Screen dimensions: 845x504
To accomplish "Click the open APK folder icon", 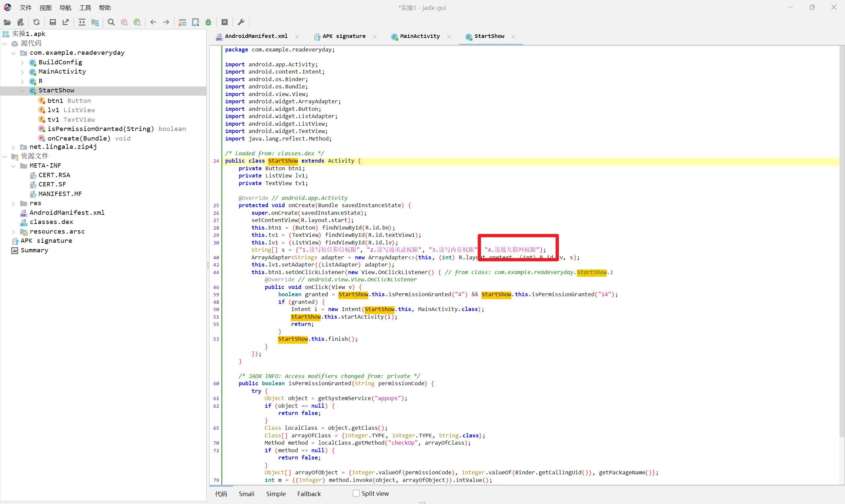I will point(7,22).
